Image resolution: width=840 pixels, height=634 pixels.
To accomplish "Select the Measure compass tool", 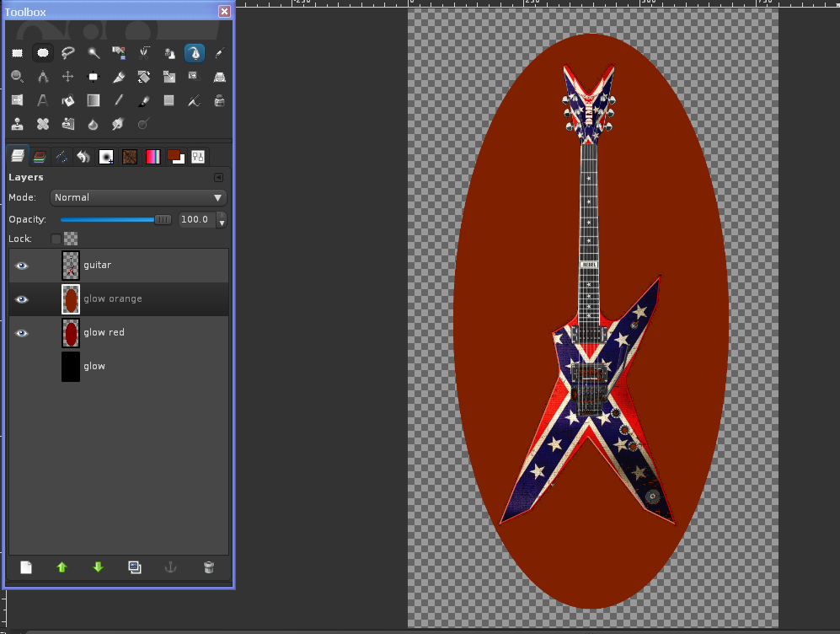I will point(42,77).
